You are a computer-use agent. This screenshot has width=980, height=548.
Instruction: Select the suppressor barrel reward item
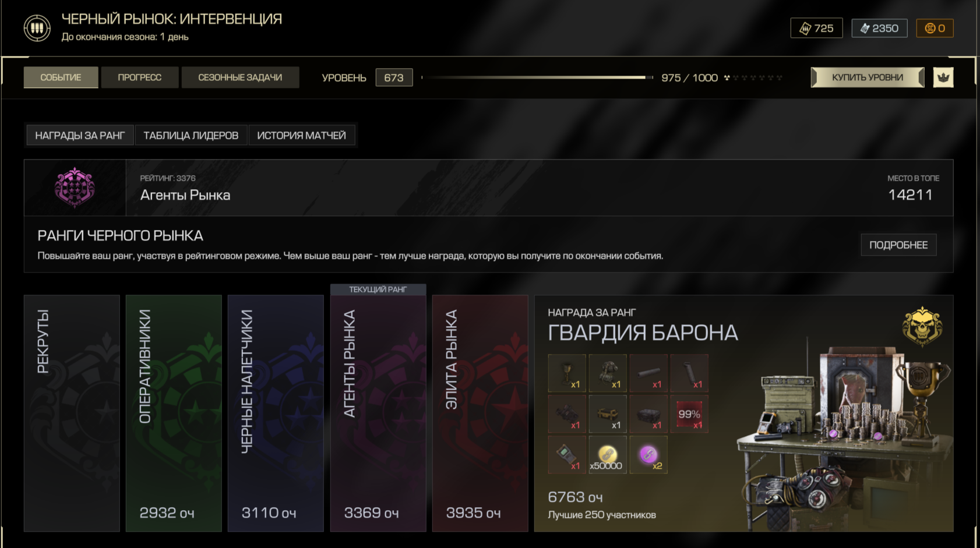[648, 373]
